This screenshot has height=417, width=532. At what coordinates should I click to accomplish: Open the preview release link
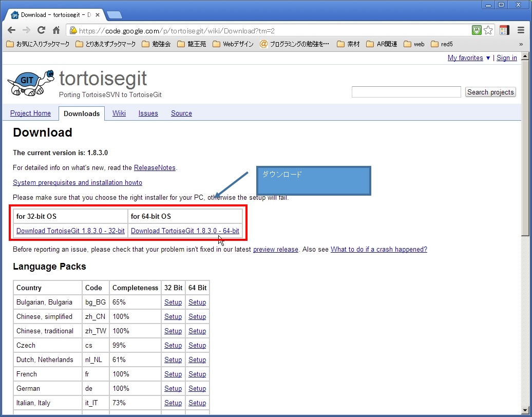(x=275, y=250)
